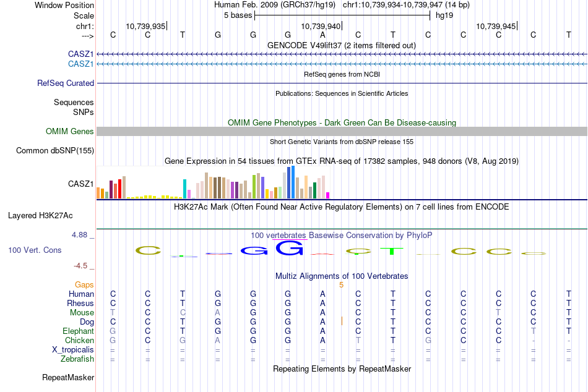Click the 4.88 PhyloP upper scale value
This screenshot has width=588, height=392.
click(79, 235)
